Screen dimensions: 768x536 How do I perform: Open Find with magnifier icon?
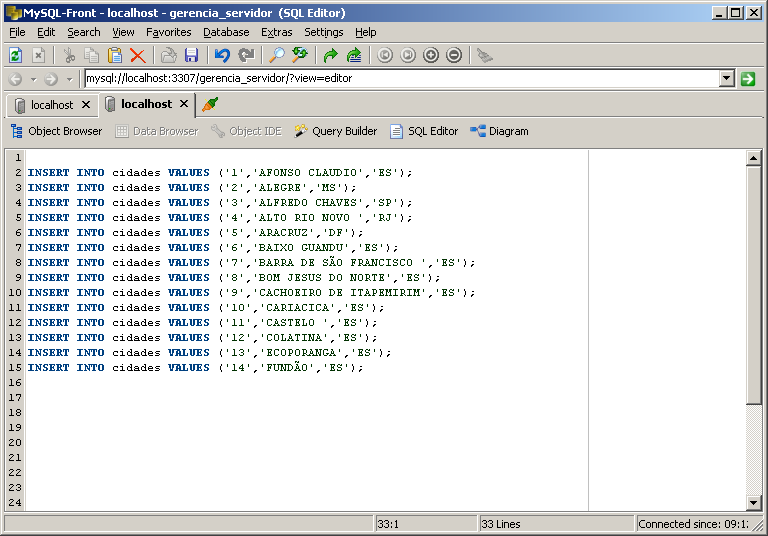pos(277,55)
